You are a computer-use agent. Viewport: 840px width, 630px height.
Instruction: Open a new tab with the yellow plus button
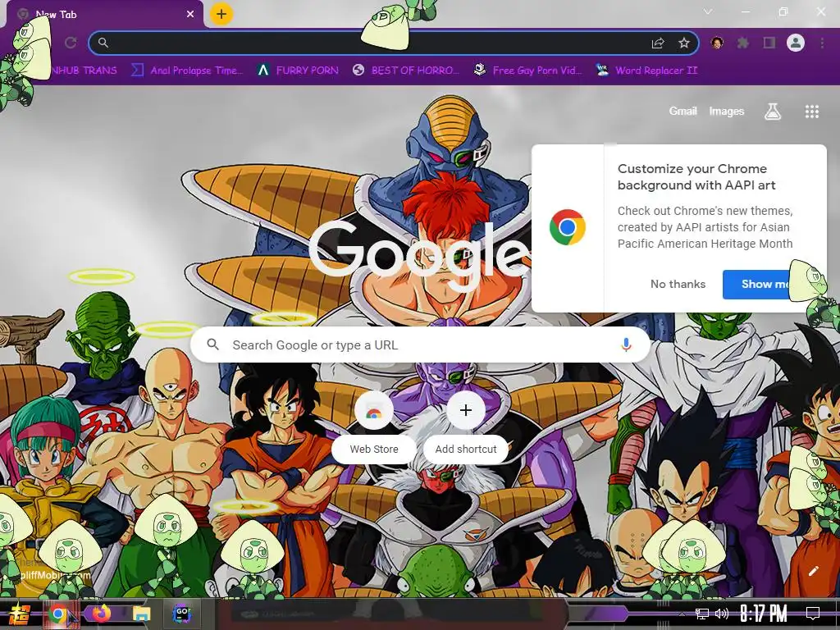pyautogui.click(x=221, y=14)
